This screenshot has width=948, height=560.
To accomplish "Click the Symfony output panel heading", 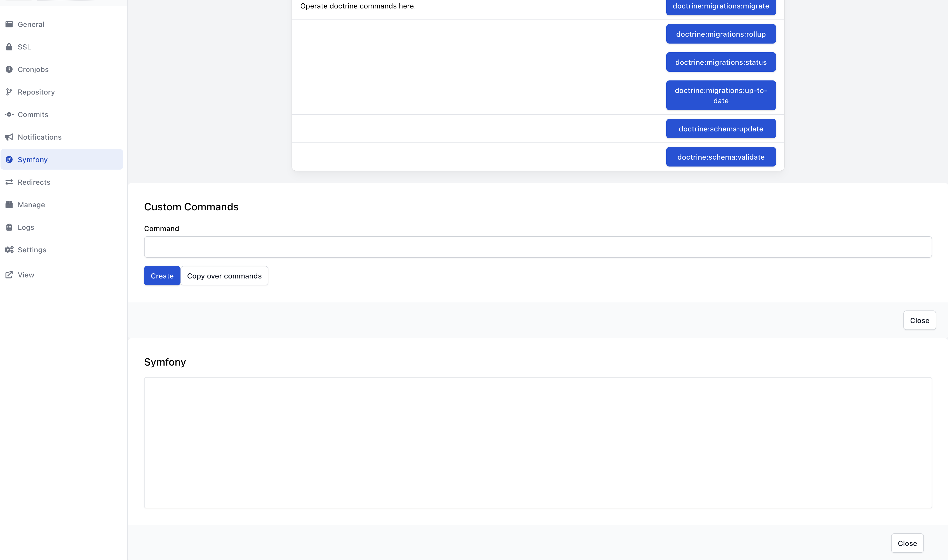I will click(165, 362).
